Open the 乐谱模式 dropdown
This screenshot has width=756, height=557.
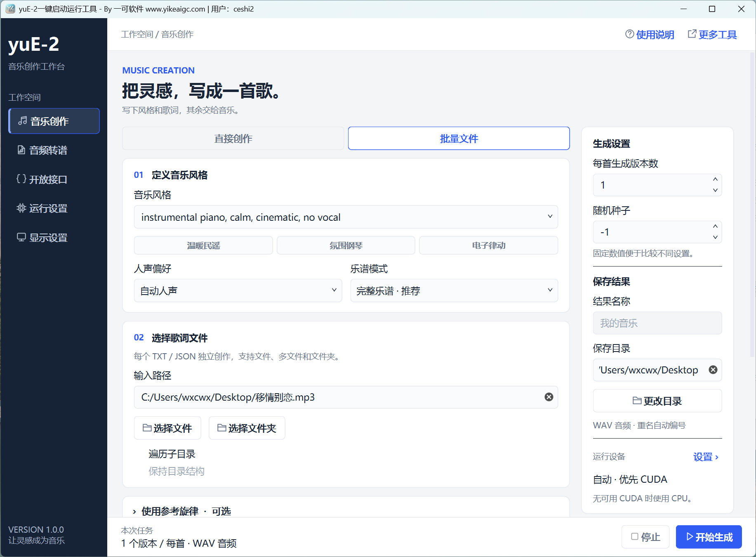[454, 291]
